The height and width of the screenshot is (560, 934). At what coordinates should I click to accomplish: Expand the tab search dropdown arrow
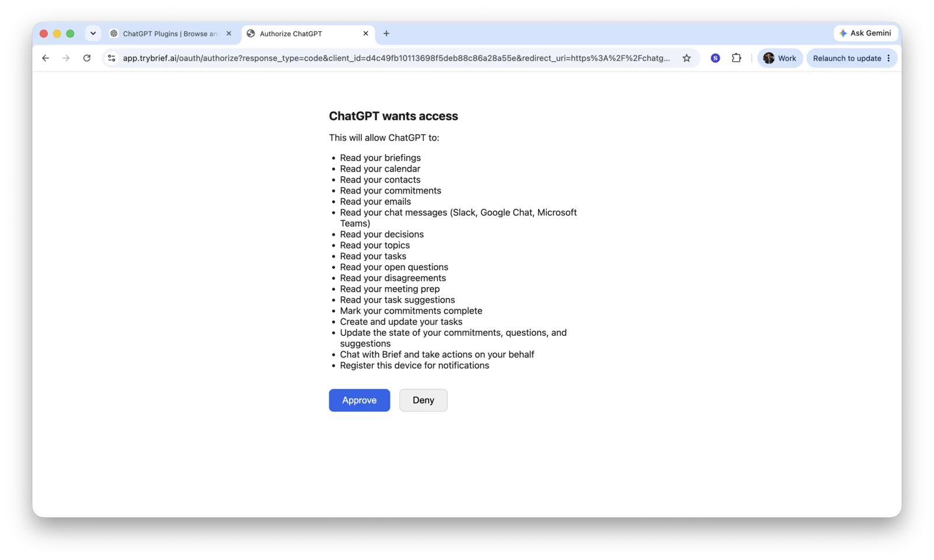93,33
